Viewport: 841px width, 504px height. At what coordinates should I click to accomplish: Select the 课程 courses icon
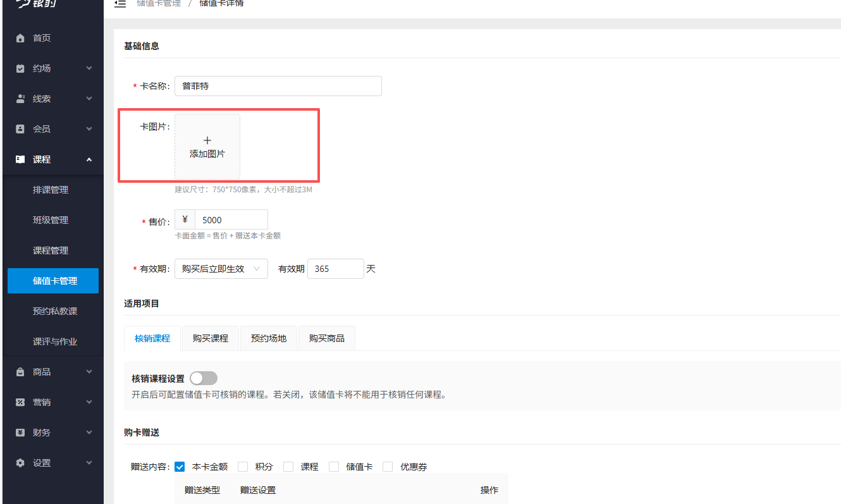tap(19, 159)
